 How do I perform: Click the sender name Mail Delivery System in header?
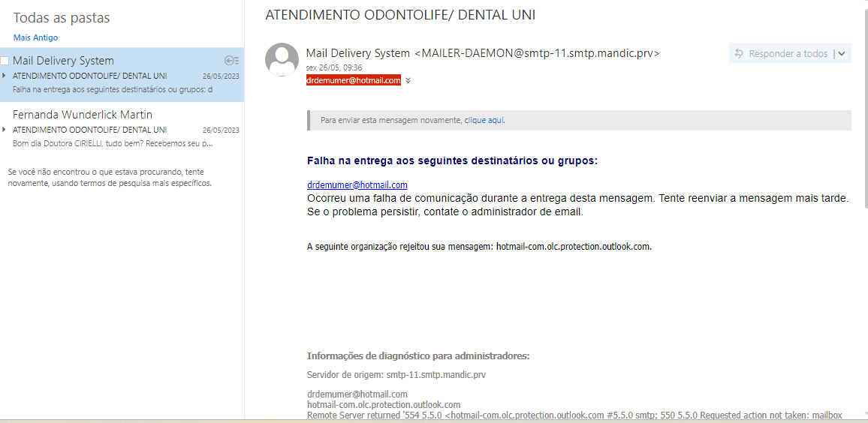pos(359,53)
